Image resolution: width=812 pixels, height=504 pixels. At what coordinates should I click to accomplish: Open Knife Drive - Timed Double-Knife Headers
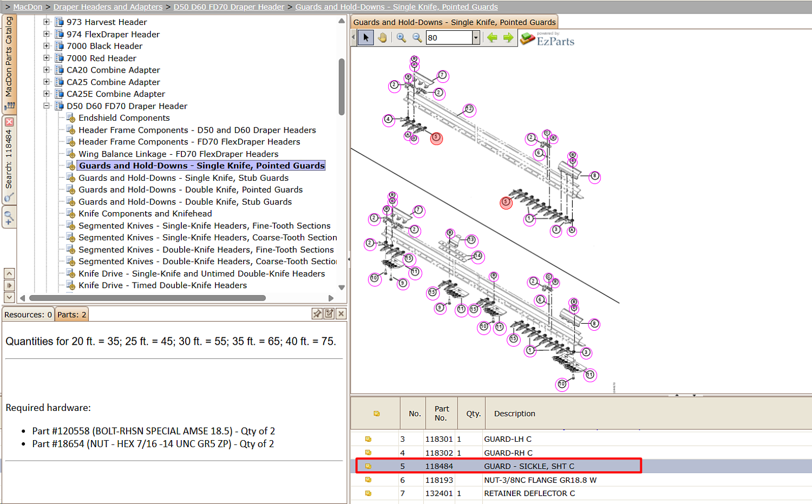click(162, 285)
